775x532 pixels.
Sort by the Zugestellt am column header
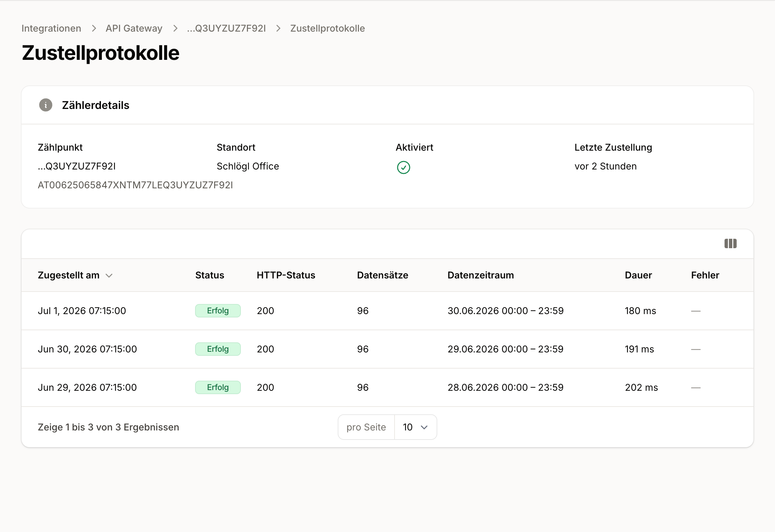[69, 275]
